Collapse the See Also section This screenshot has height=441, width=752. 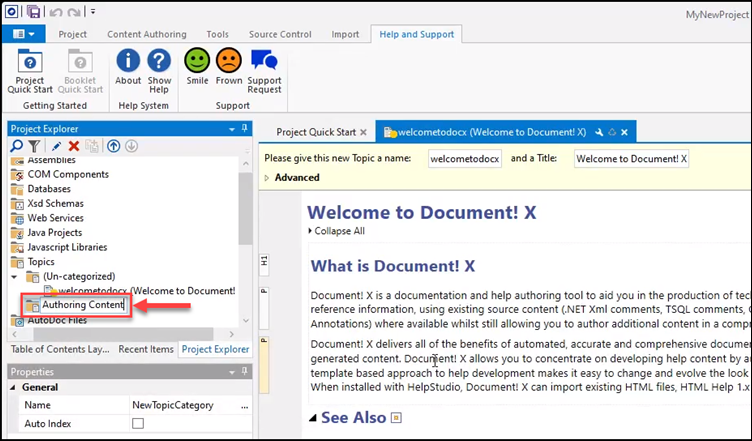coord(314,417)
